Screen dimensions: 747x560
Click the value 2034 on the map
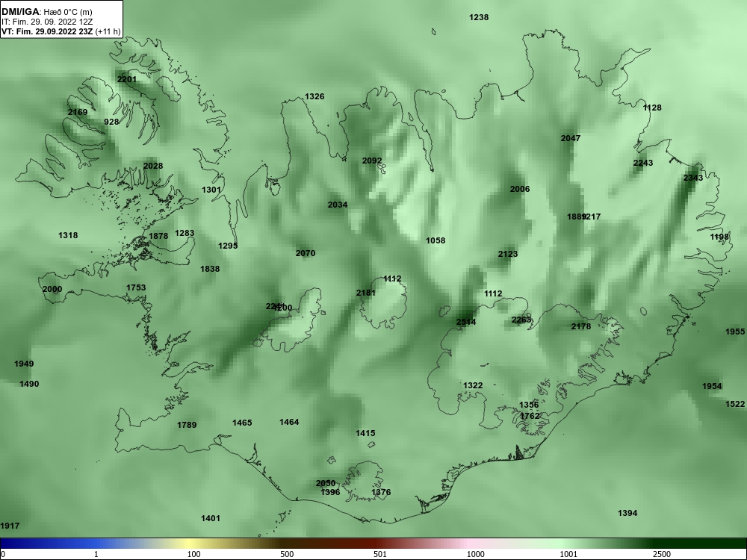pyautogui.click(x=338, y=205)
